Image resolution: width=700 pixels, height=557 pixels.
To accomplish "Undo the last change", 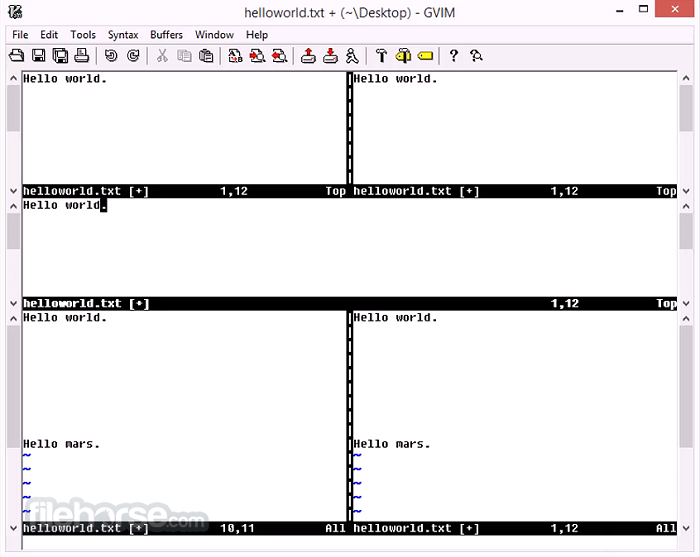I will [111, 56].
